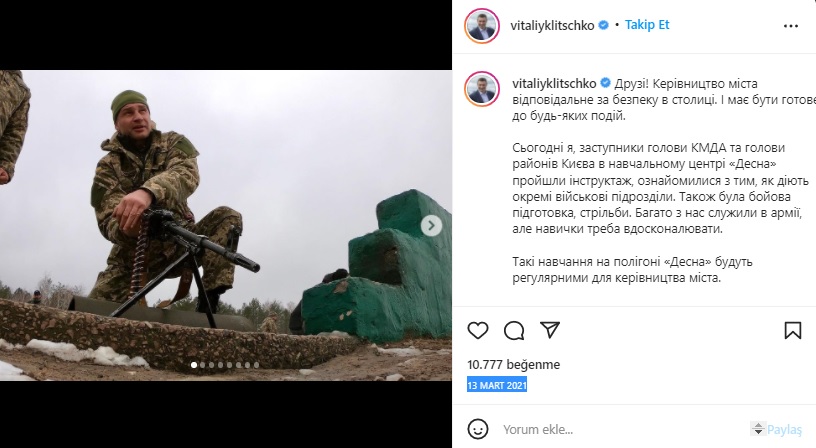Screen dimensions: 816x448
Task: Click the caption profile avatar
Action: coord(481,89)
